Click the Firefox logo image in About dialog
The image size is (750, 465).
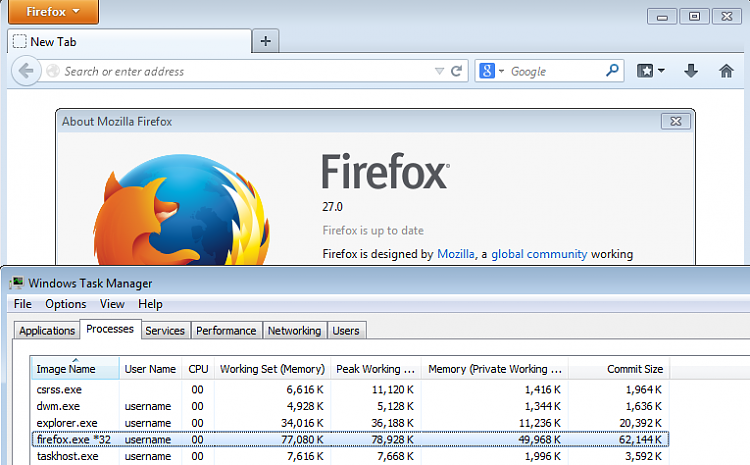(181, 210)
